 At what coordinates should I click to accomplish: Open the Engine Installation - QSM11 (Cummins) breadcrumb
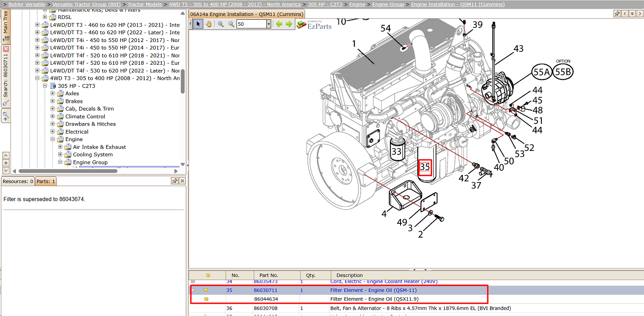pyautogui.click(x=458, y=4)
